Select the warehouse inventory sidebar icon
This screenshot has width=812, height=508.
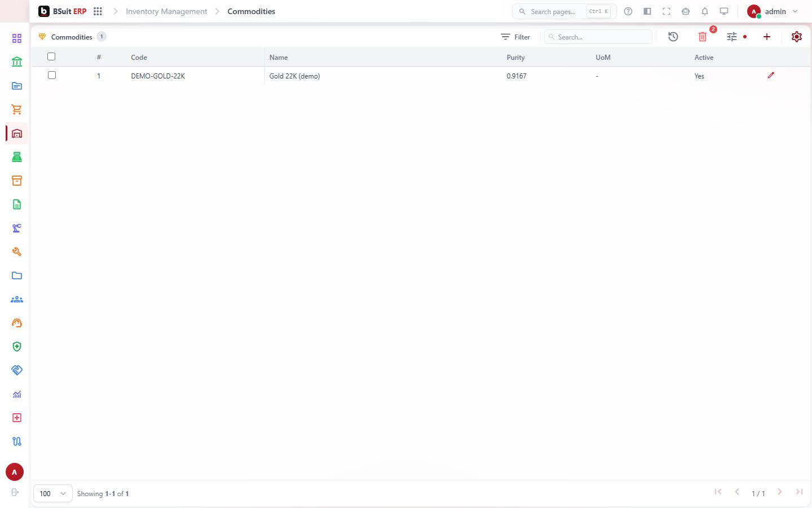pos(17,133)
